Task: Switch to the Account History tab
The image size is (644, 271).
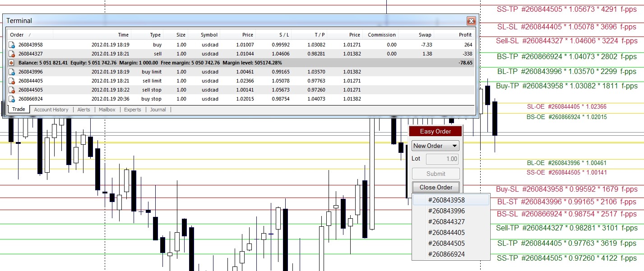Action: 51,109
